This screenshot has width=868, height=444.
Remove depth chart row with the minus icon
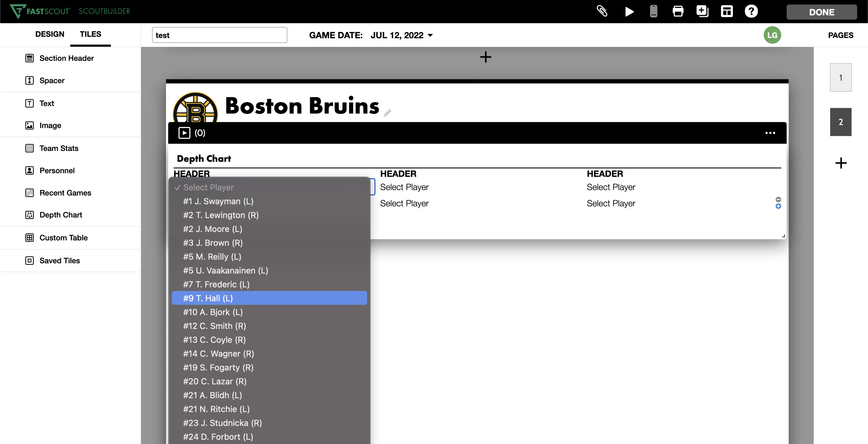pos(778,199)
